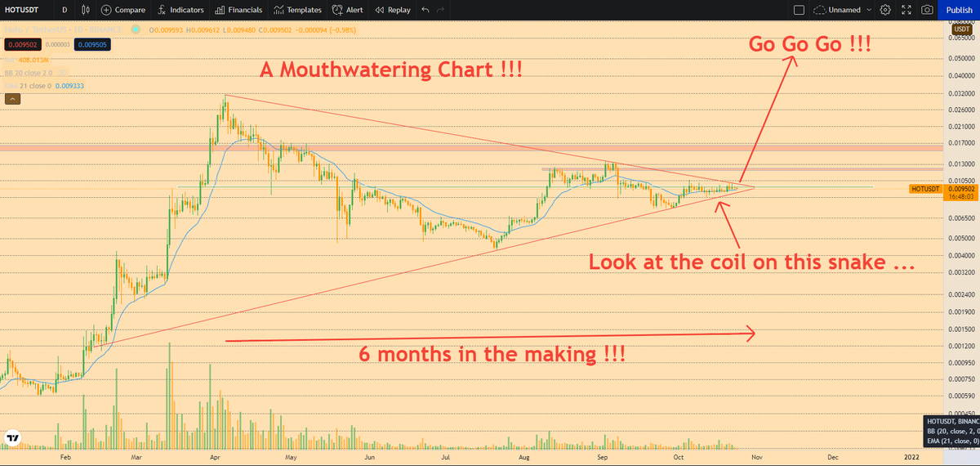Open indicator Templates

pos(298,10)
